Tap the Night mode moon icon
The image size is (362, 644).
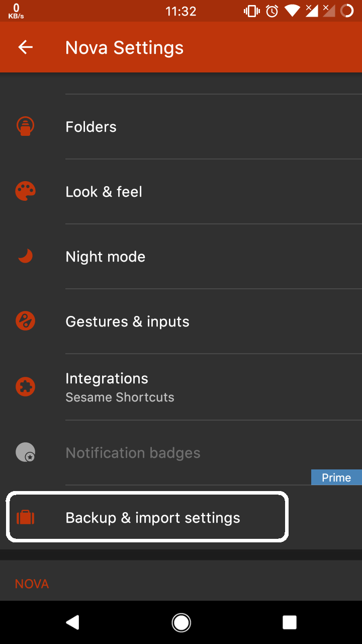pyautogui.click(x=25, y=256)
